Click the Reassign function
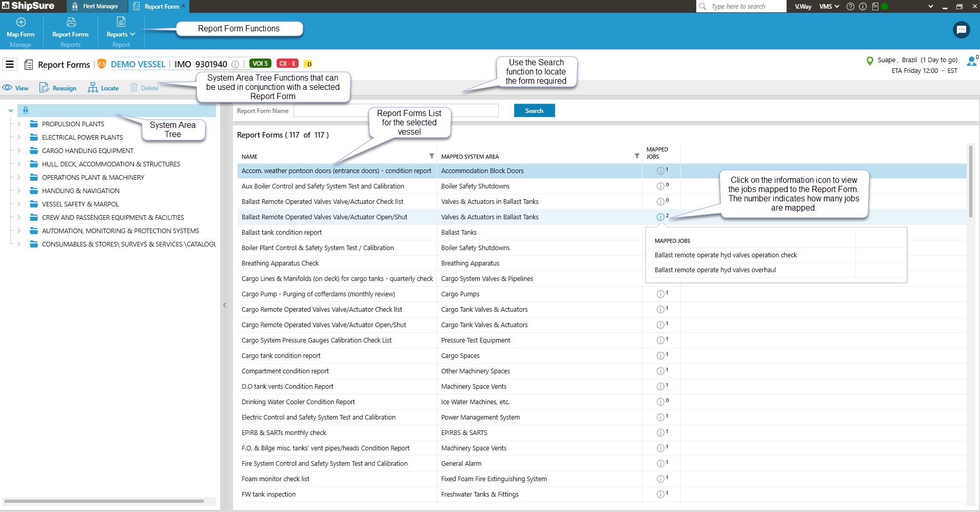Screen dimensions: 980x512 pos(58,88)
